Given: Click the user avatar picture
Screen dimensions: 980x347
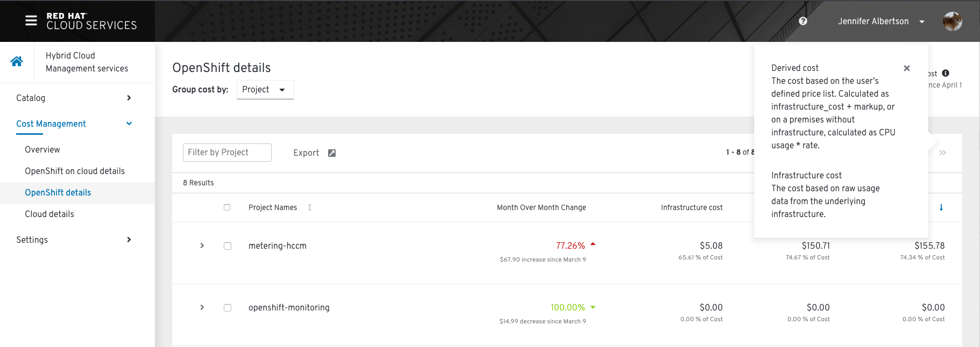Looking at the screenshot, I should click(x=953, y=21).
